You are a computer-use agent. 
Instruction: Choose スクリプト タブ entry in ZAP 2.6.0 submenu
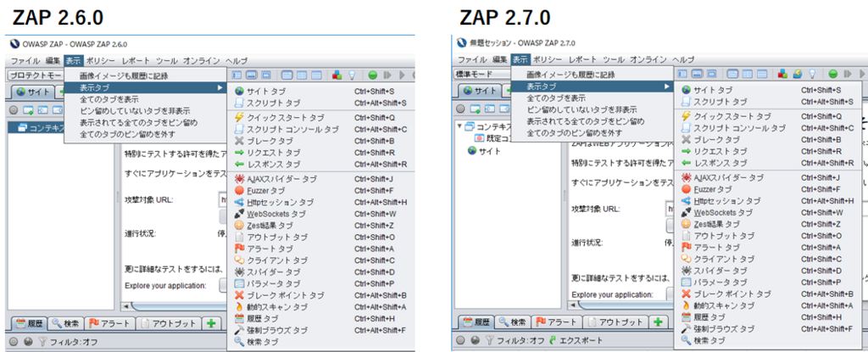pyautogui.click(x=320, y=103)
